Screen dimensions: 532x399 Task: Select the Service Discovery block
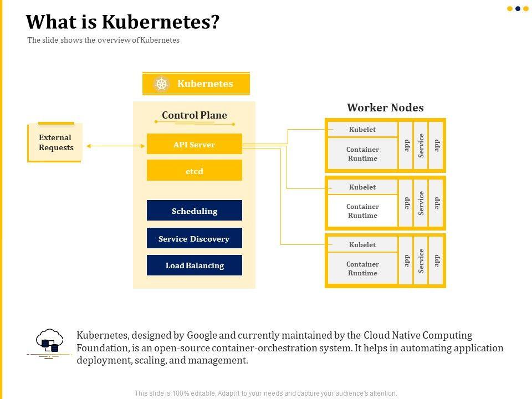coord(194,239)
